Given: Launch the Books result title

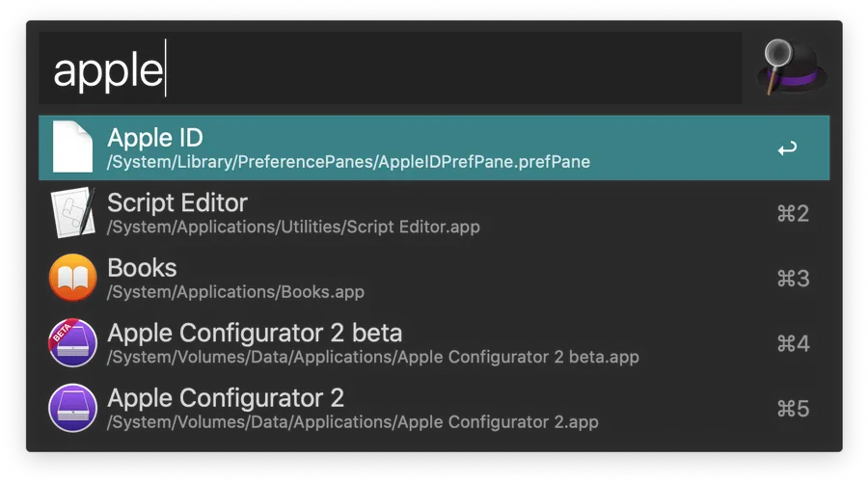Looking at the screenshot, I should (142, 267).
